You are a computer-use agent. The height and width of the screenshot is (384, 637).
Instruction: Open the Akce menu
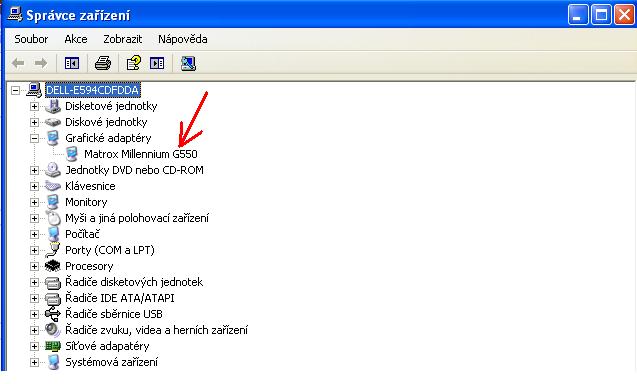[x=76, y=39]
